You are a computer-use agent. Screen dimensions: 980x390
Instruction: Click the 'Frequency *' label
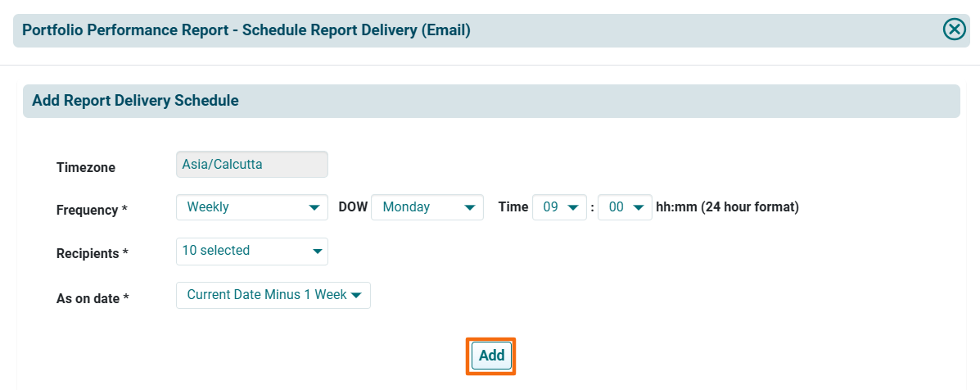[x=92, y=211]
